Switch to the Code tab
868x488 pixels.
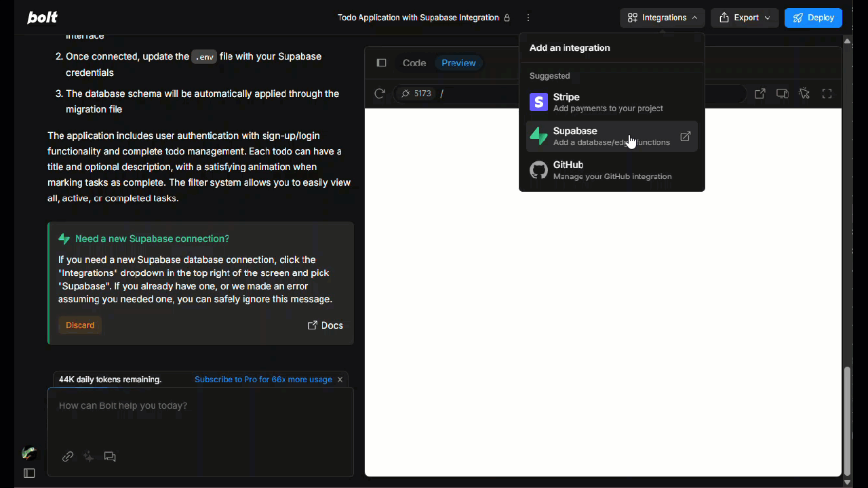tap(414, 62)
